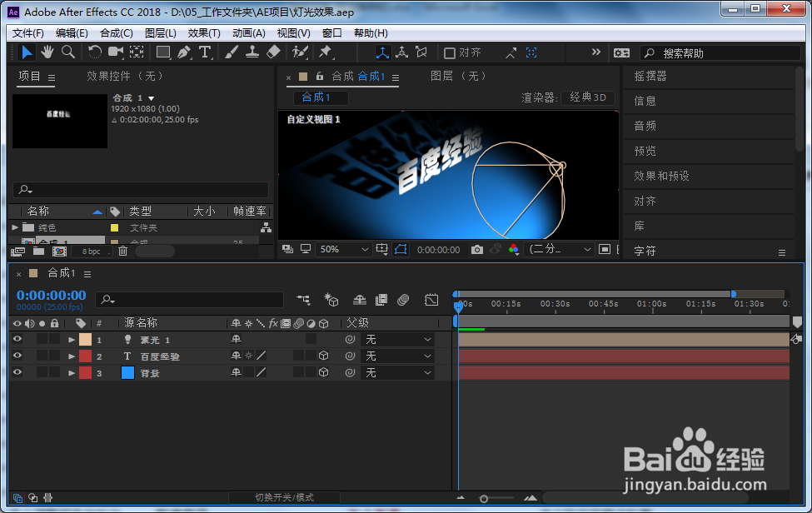Expand the 聚光 1 layer properties
This screenshot has width=812, height=513.
tap(72, 340)
